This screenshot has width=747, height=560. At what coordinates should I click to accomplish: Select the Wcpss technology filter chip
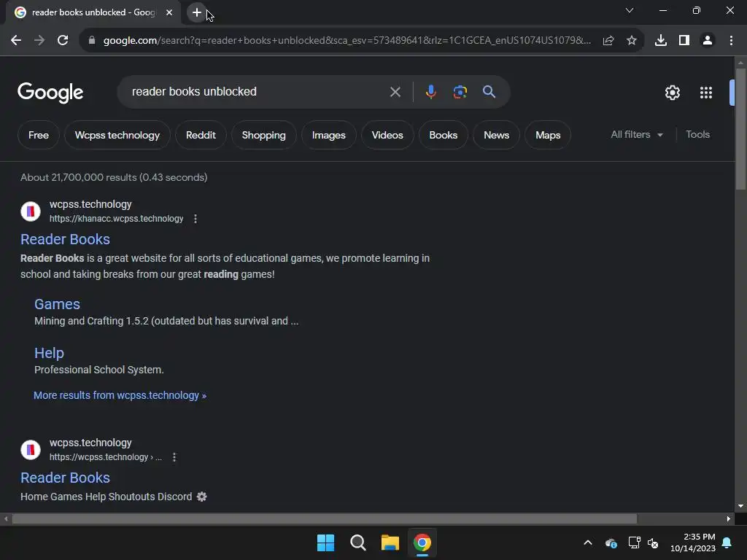tap(117, 135)
